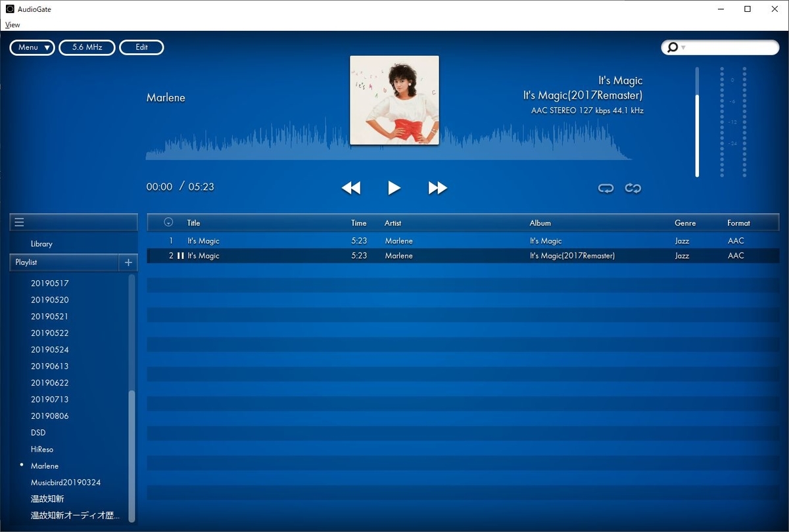The image size is (789, 532).
Task: Open the 温故知新オーディオ歴 playlist
Action: pyautogui.click(x=76, y=516)
